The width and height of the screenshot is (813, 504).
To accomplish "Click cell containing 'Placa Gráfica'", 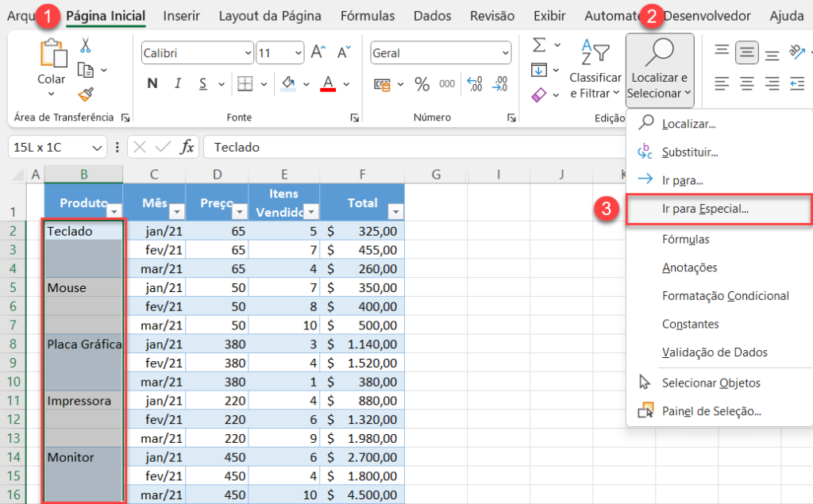I will 83,344.
